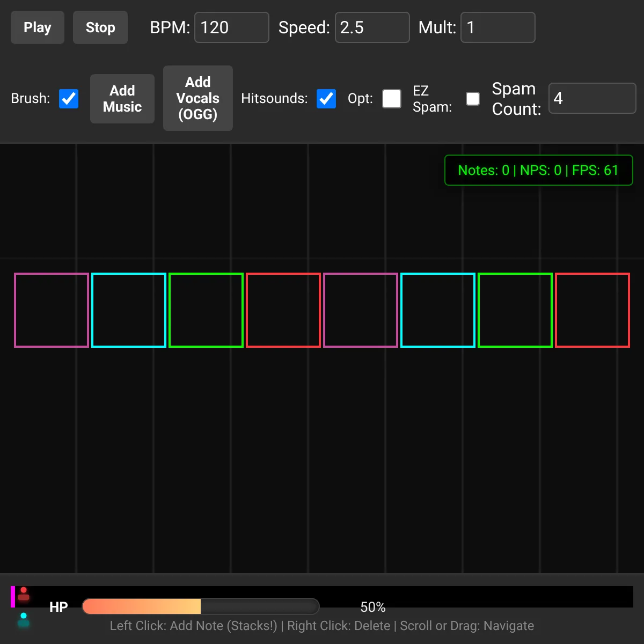Open the Add Music button
The width and height of the screenshot is (644, 644).
122,99
